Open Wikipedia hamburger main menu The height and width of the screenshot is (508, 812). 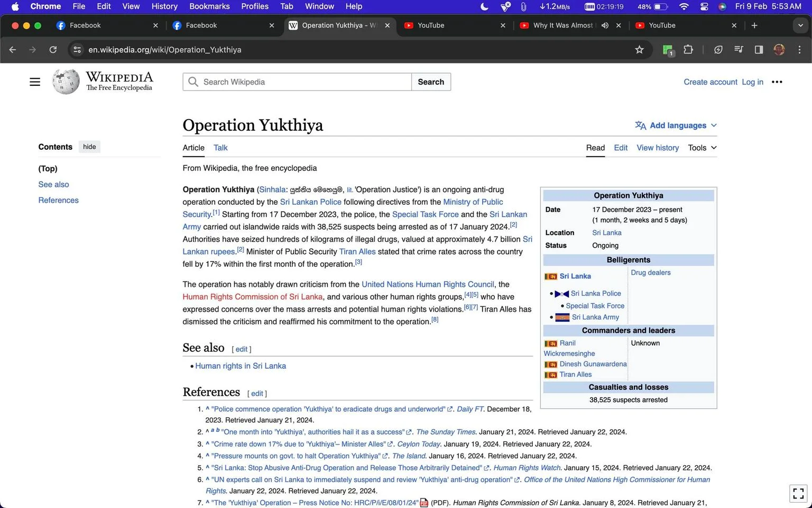click(x=35, y=82)
